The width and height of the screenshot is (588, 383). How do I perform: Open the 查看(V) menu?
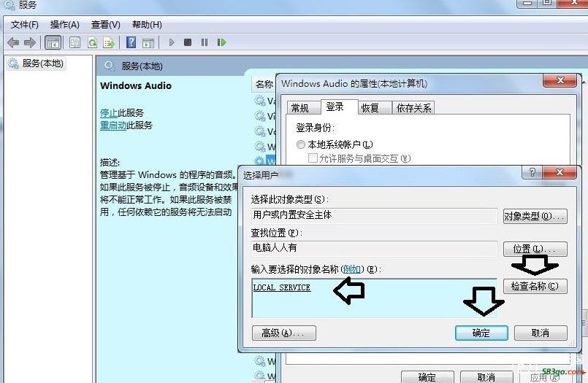tap(106, 25)
